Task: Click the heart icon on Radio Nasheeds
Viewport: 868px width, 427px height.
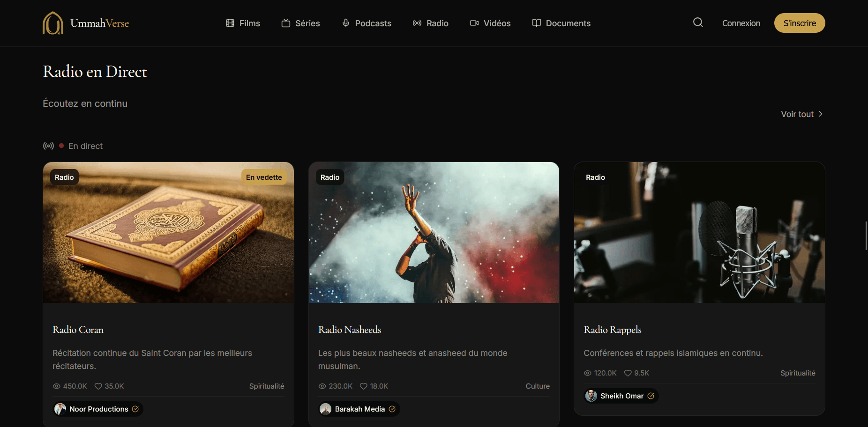Action: pyautogui.click(x=363, y=386)
